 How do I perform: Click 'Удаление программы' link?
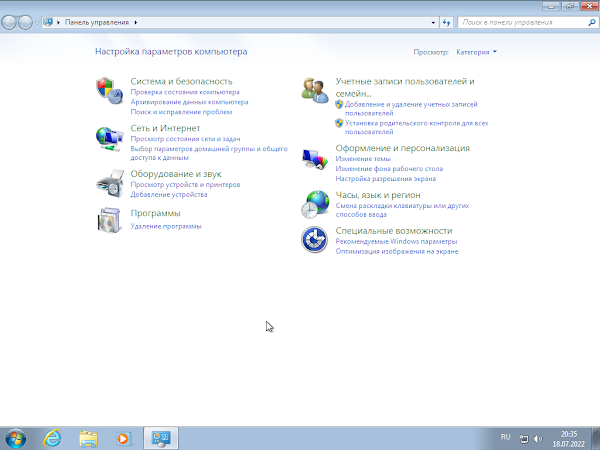point(166,226)
